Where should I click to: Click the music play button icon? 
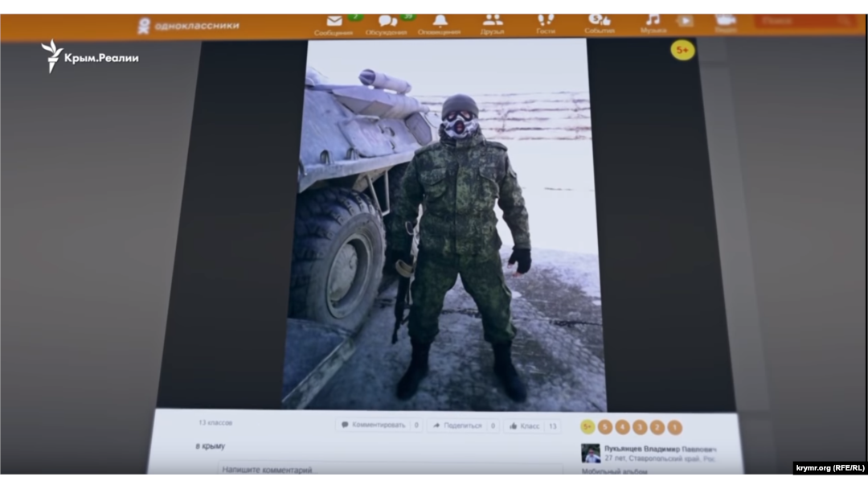tap(686, 22)
